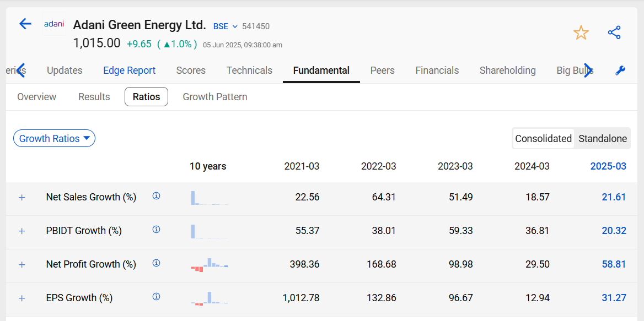Open the Scores tab
This screenshot has width=644, height=321.
point(191,70)
